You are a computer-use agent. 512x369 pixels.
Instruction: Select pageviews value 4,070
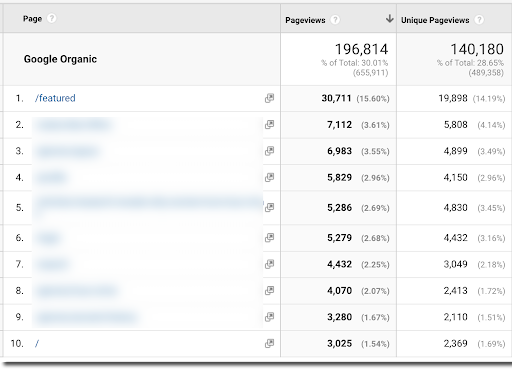[x=339, y=291]
